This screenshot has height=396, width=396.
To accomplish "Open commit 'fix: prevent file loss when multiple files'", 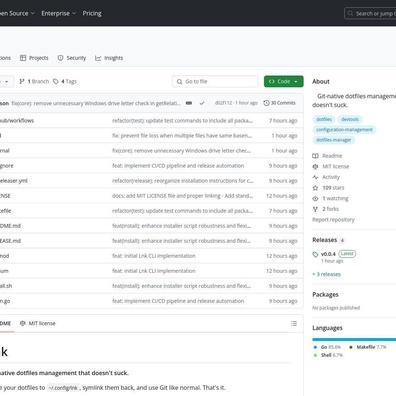I will [x=182, y=136].
